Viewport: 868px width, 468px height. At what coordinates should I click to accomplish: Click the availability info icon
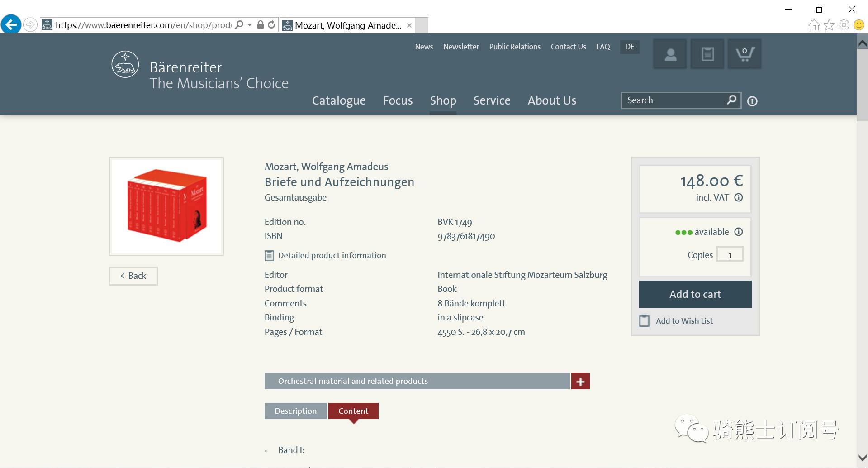(x=739, y=232)
